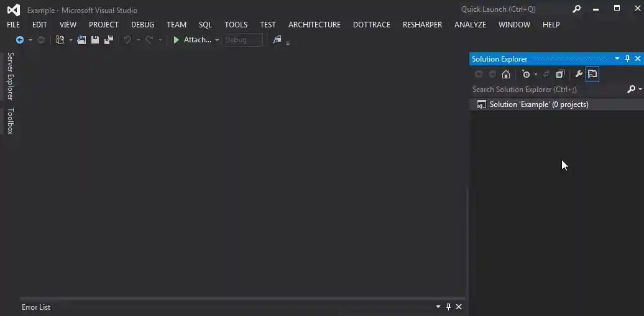The width and height of the screenshot is (644, 316).
Task: Toggle the Preview Selected Items button
Action: coord(592,74)
